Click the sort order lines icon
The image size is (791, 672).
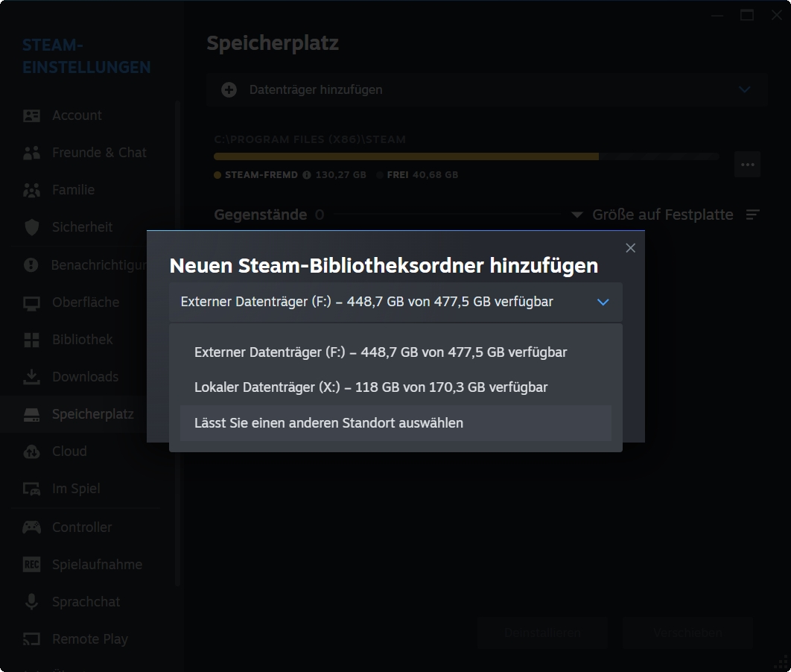click(x=753, y=215)
